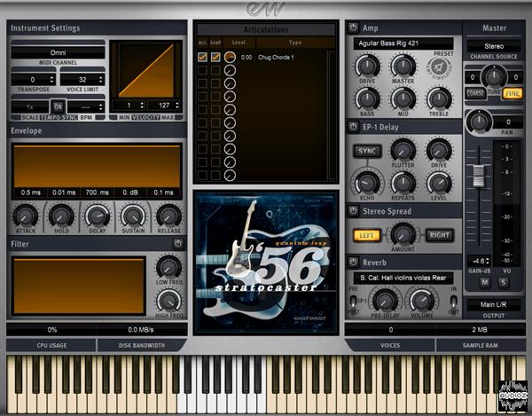532x416 pixels.
Task: Open the BPM value field
Action: click(x=86, y=107)
